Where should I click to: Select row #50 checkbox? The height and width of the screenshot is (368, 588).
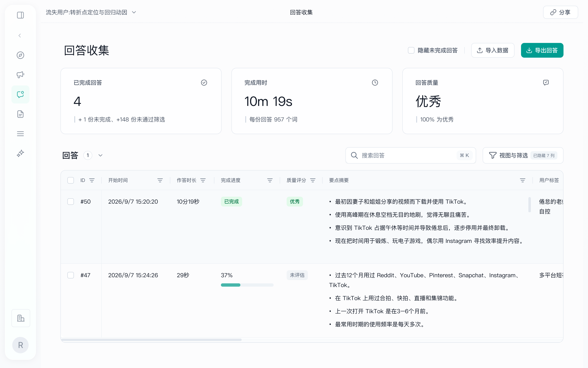point(71,202)
